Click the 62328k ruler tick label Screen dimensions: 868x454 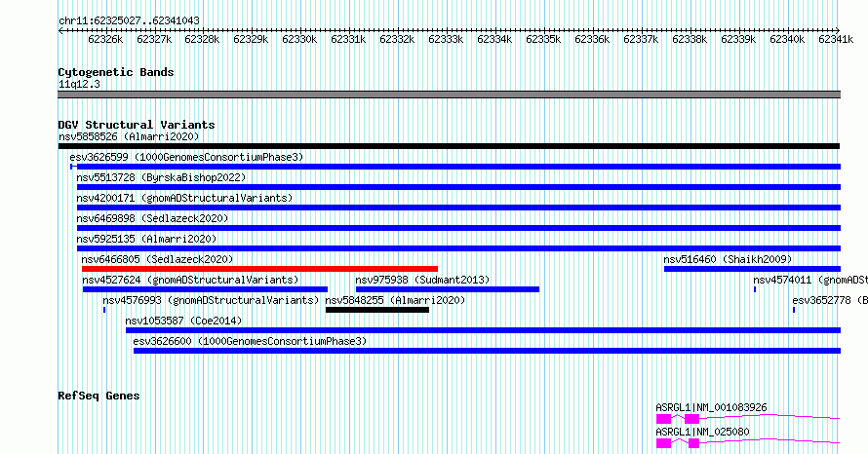click(x=202, y=39)
